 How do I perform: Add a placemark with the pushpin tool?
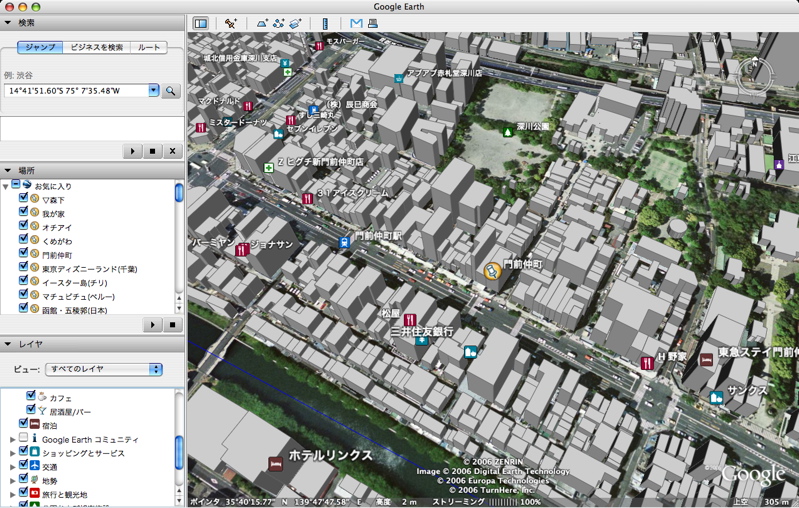[x=231, y=23]
